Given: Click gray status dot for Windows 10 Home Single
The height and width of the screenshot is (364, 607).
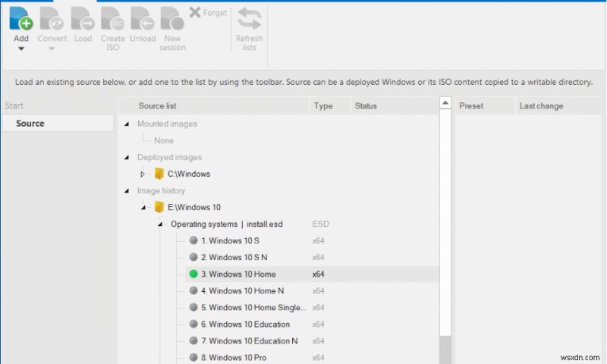Looking at the screenshot, I should [x=193, y=307].
